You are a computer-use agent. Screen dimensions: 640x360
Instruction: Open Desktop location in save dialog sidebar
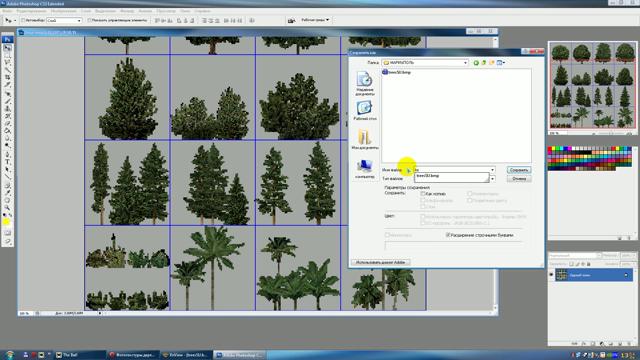point(364,111)
